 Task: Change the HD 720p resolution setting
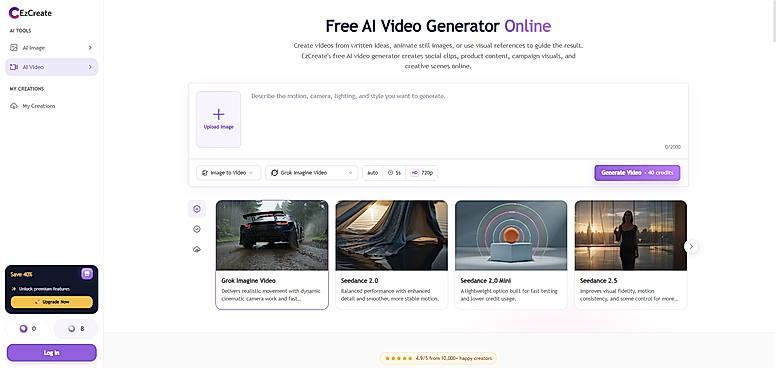point(422,173)
